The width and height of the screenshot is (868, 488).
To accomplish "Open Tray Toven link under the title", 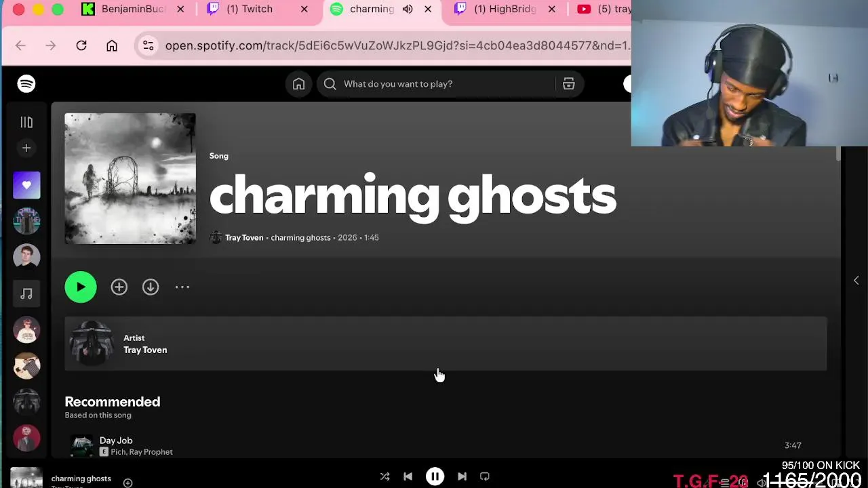I will click(244, 238).
